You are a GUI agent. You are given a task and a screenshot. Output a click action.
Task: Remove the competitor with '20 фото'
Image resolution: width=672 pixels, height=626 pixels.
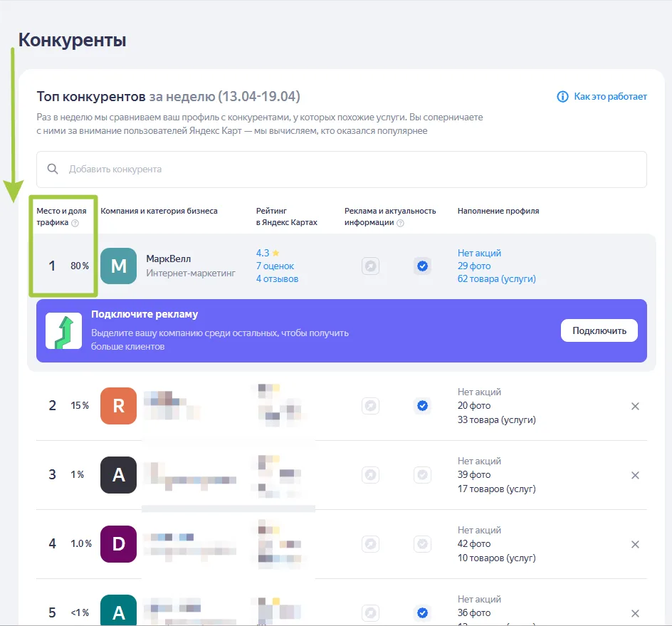pos(635,406)
